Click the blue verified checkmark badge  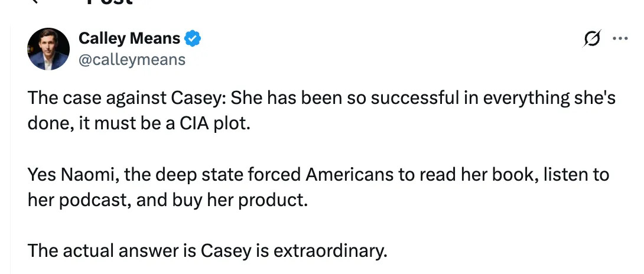point(192,38)
